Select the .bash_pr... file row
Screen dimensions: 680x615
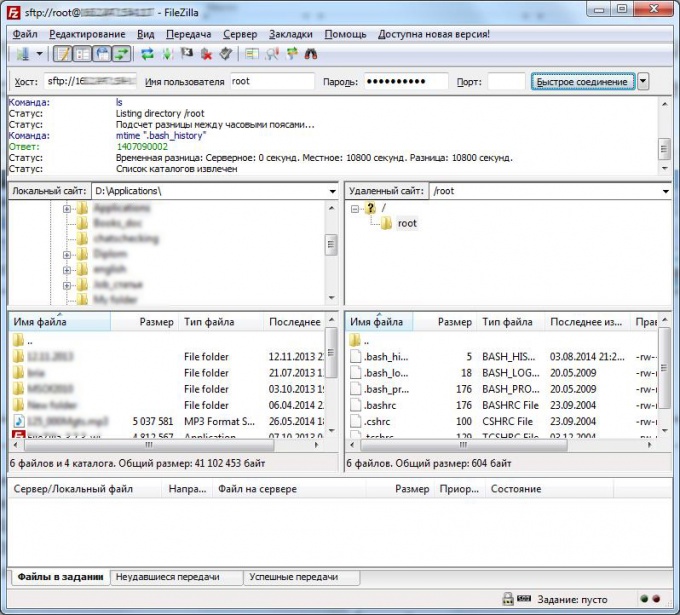tap(502, 389)
